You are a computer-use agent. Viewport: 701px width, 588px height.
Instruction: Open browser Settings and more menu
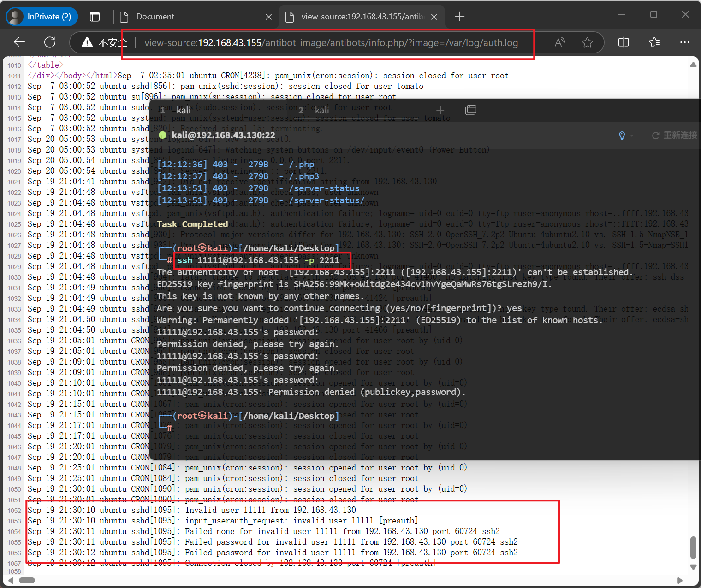point(685,42)
